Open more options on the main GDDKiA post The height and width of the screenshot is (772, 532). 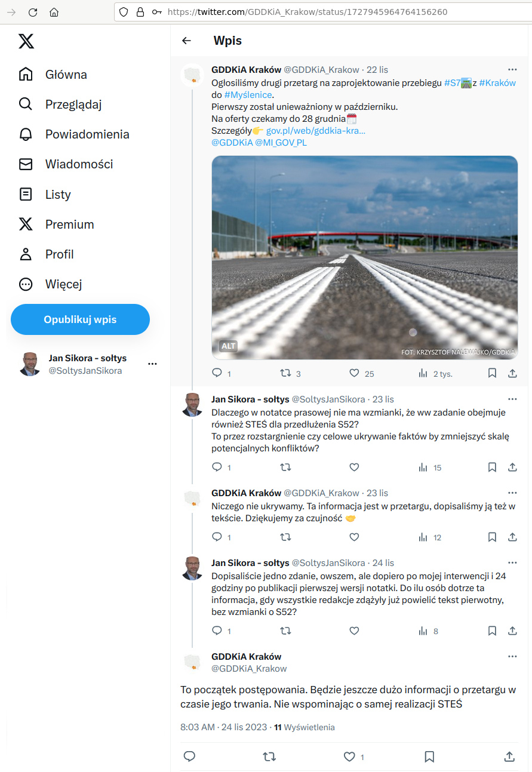click(512, 69)
